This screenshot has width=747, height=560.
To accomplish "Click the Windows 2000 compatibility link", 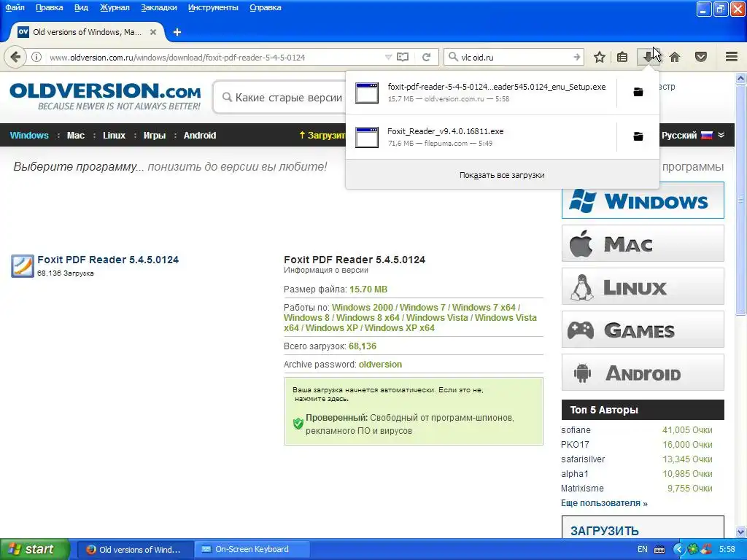I will tap(363, 308).
